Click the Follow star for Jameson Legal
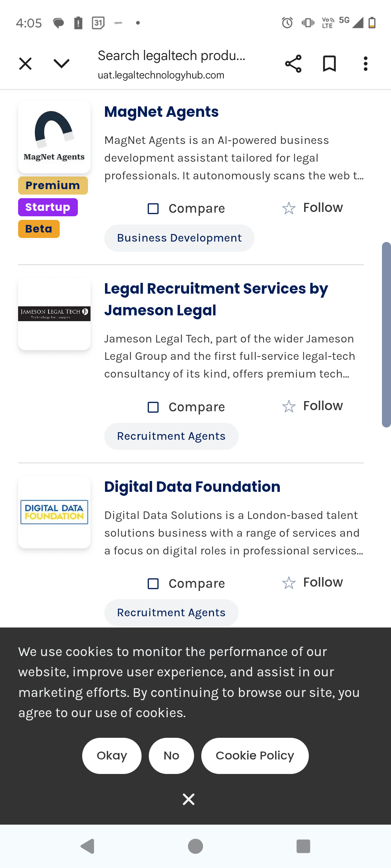Image resolution: width=391 pixels, height=868 pixels. click(x=289, y=406)
